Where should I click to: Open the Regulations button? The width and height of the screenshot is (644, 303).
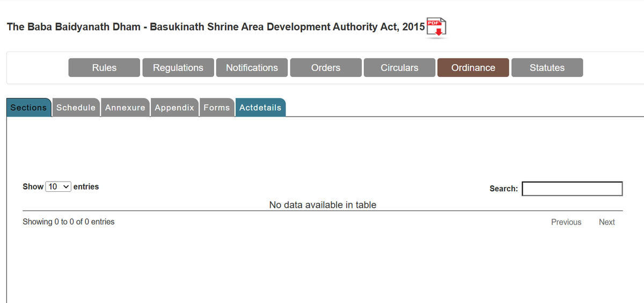pyautogui.click(x=178, y=68)
